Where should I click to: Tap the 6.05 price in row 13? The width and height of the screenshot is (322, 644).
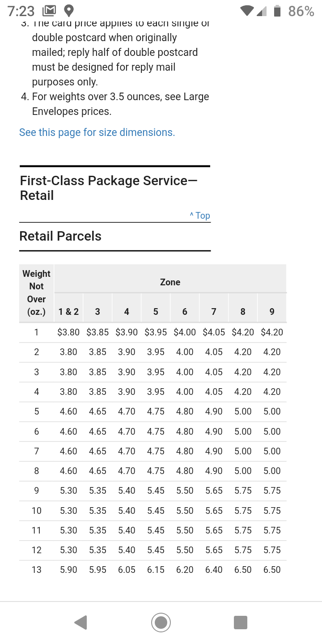pos(127,570)
